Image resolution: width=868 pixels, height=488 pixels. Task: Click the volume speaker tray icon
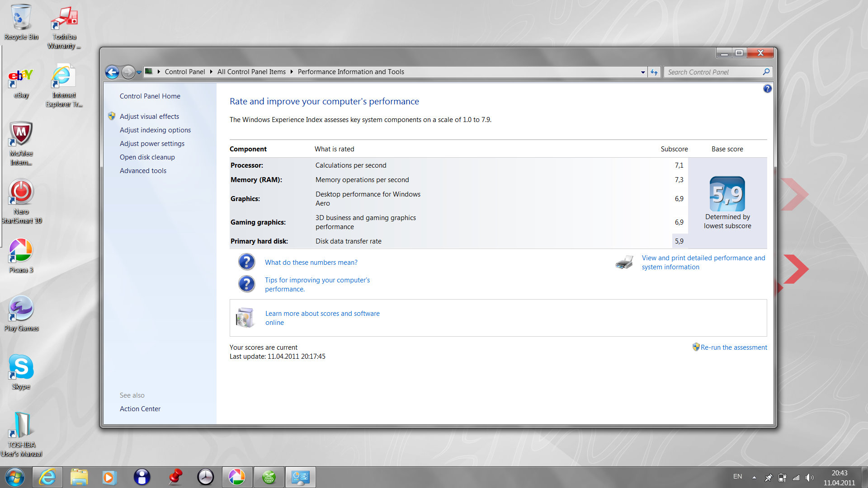(x=809, y=477)
